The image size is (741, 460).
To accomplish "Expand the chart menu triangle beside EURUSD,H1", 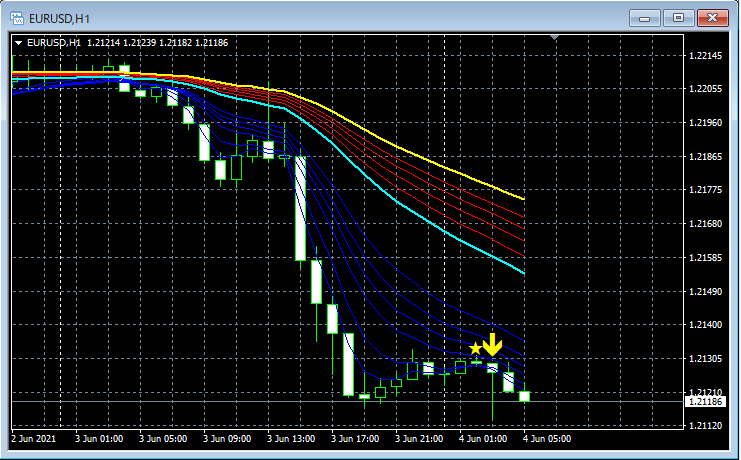I will coord(18,43).
